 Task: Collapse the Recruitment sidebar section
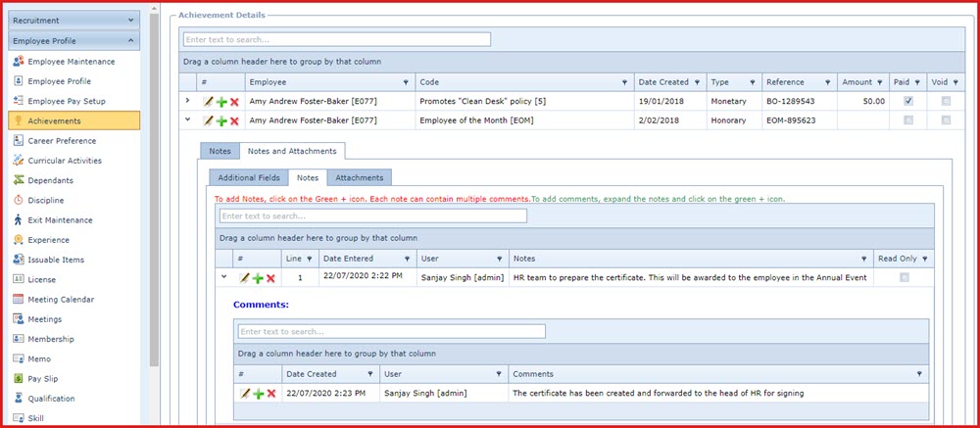pos(131,20)
